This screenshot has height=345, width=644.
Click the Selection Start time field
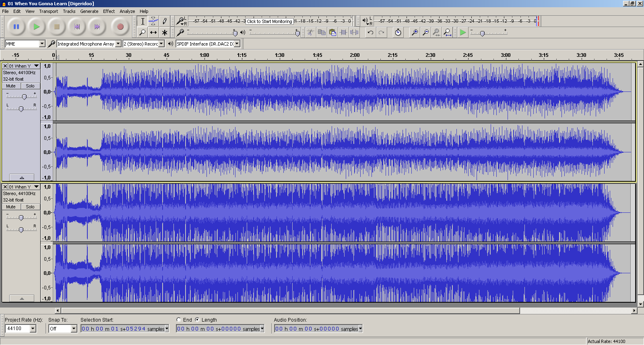[125, 329]
